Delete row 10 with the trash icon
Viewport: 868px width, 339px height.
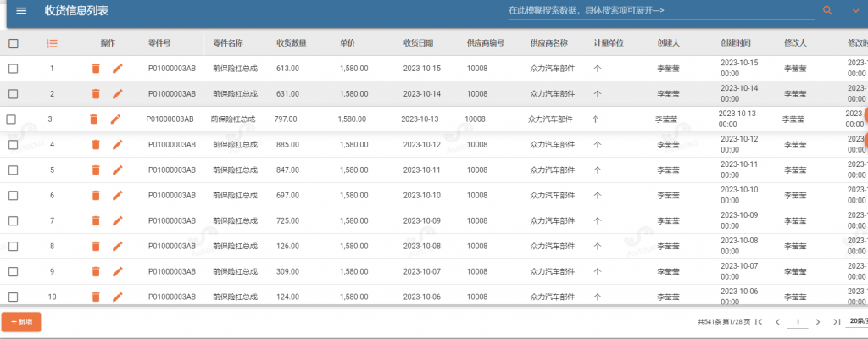tap(96, 297)
